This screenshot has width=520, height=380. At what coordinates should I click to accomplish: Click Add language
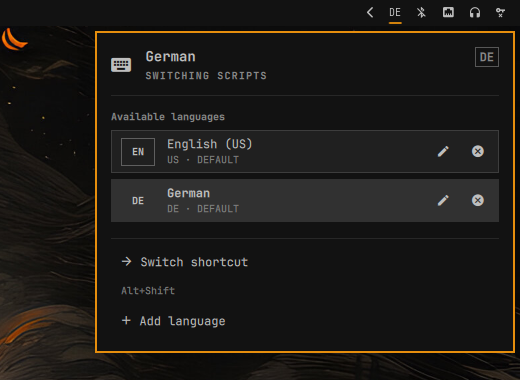point(174,321)
